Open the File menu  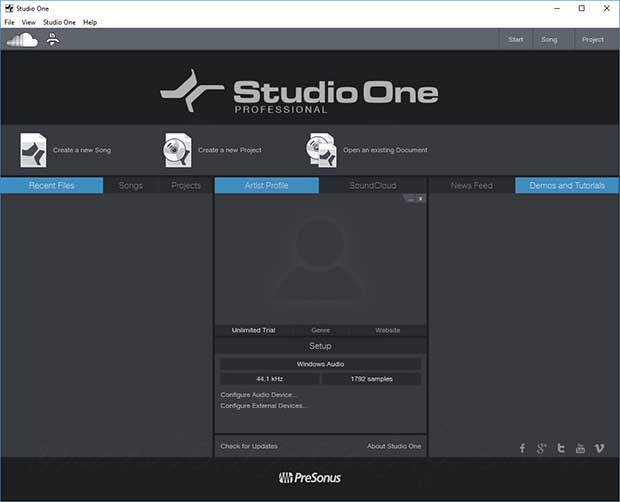click(x=9, y=22)
